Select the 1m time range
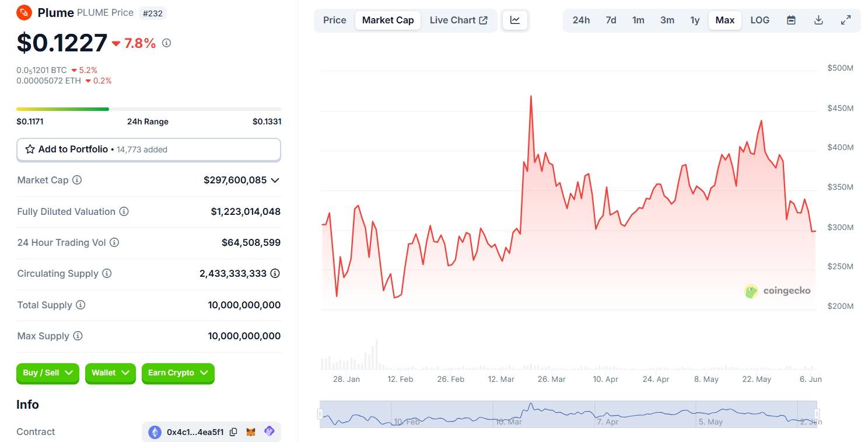This screenshot has width=868, height=442. tap(638, 20)
